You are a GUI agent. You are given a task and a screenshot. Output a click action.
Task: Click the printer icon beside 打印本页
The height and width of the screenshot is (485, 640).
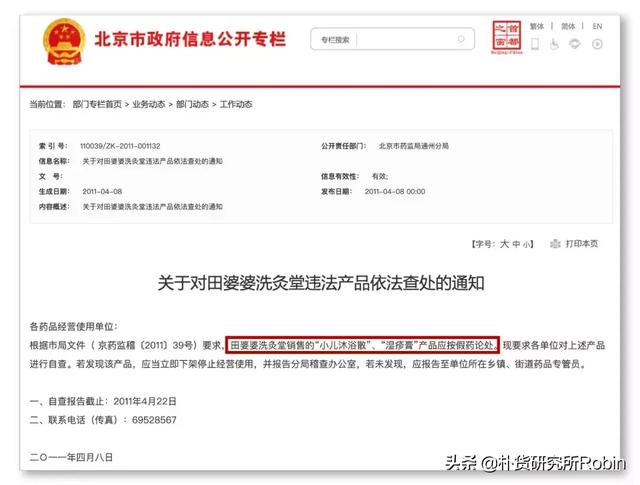(x=555, y=244)
